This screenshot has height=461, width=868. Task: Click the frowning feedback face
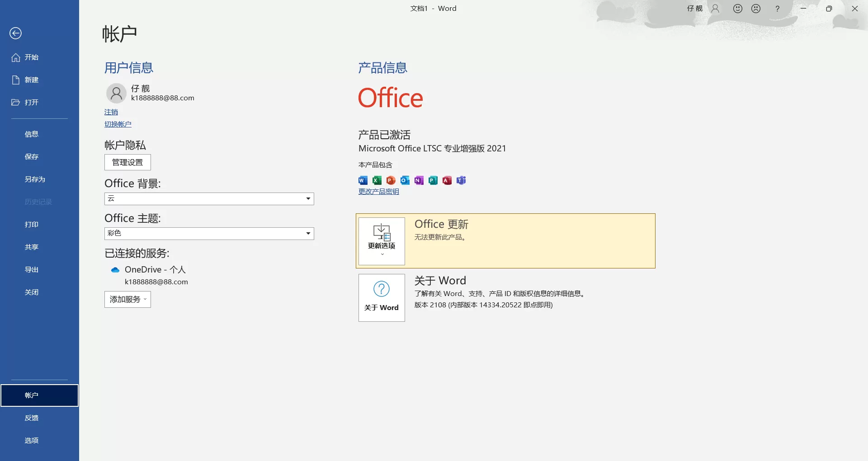756,8
